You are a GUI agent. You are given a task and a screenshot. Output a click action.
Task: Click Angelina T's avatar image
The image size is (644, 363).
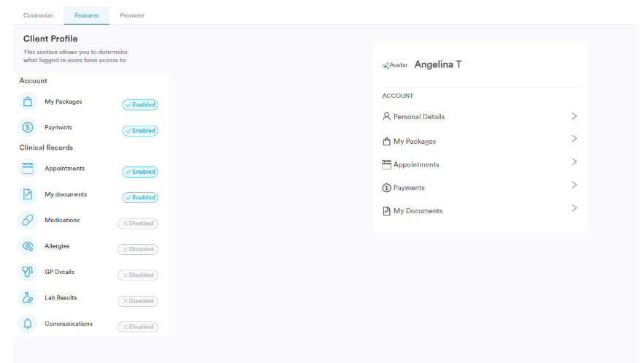pos(394,65)
